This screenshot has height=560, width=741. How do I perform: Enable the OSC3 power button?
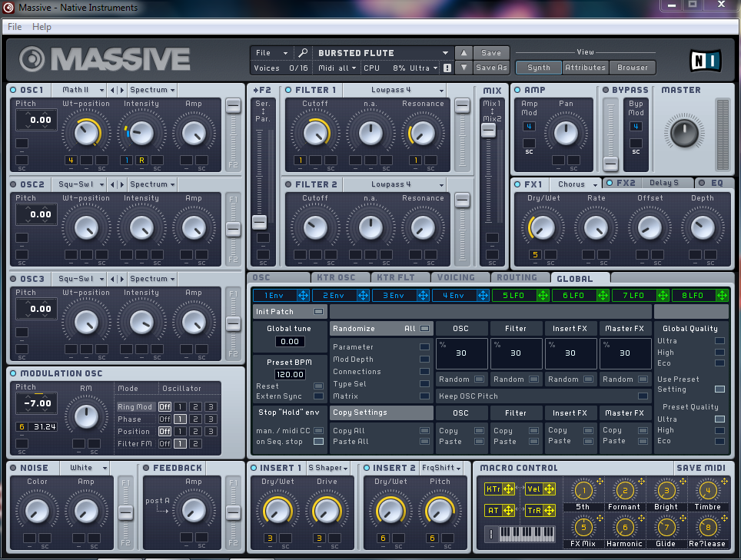coord(13,279)
